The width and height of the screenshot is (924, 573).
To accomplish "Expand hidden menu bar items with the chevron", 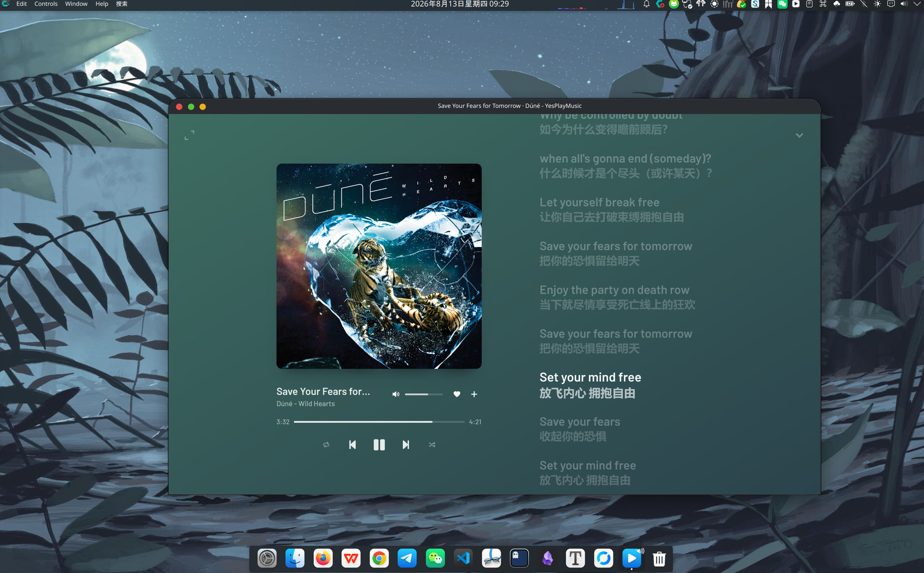I will click(917, 4).
